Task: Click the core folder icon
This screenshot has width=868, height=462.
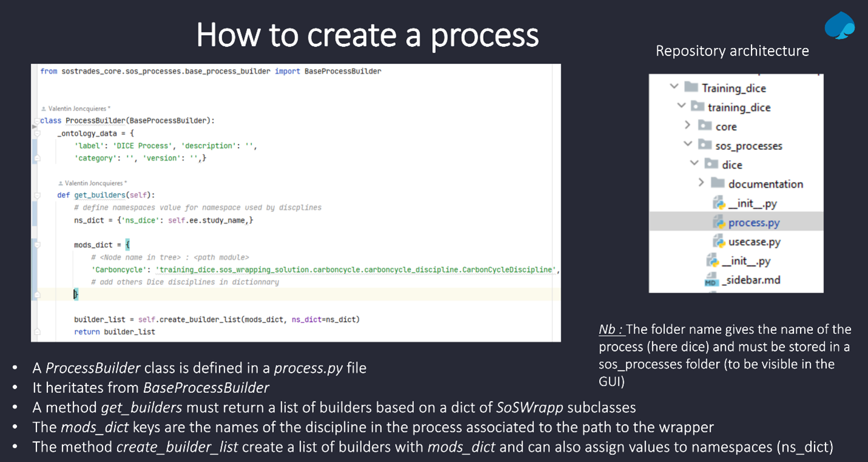Action: pos(704,126)
